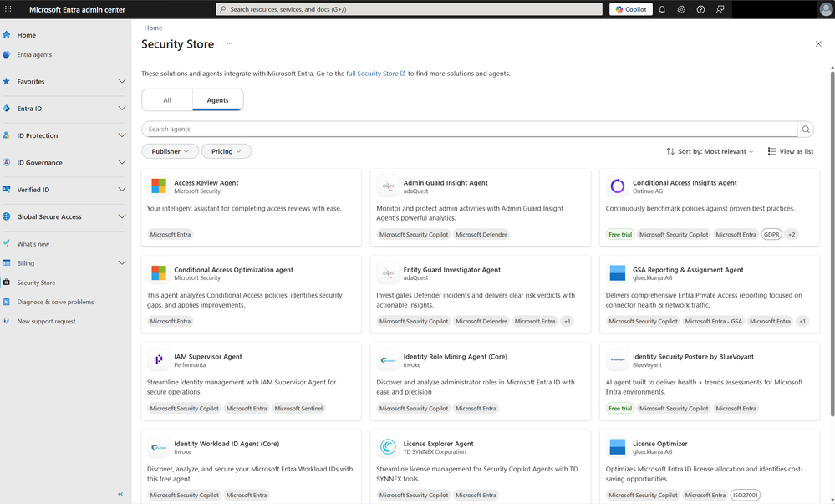Click the Home breadcrumb link

tap(153, 28)
